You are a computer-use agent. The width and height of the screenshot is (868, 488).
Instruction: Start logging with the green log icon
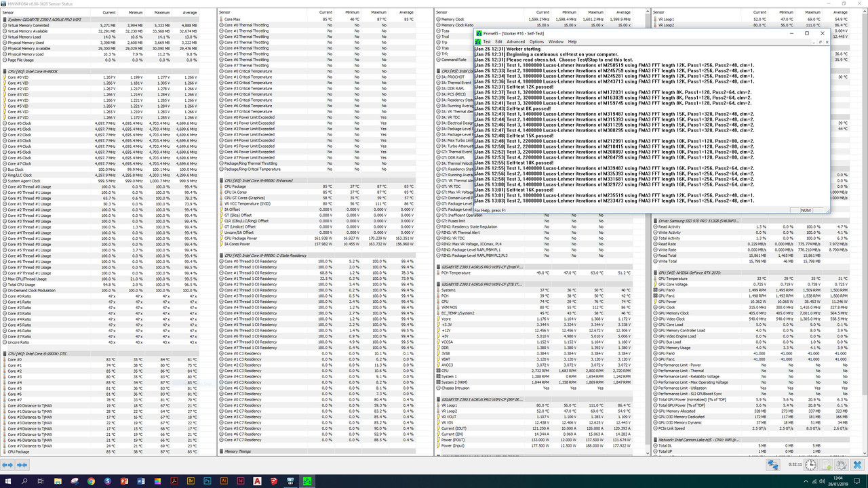tap(826, 465)
